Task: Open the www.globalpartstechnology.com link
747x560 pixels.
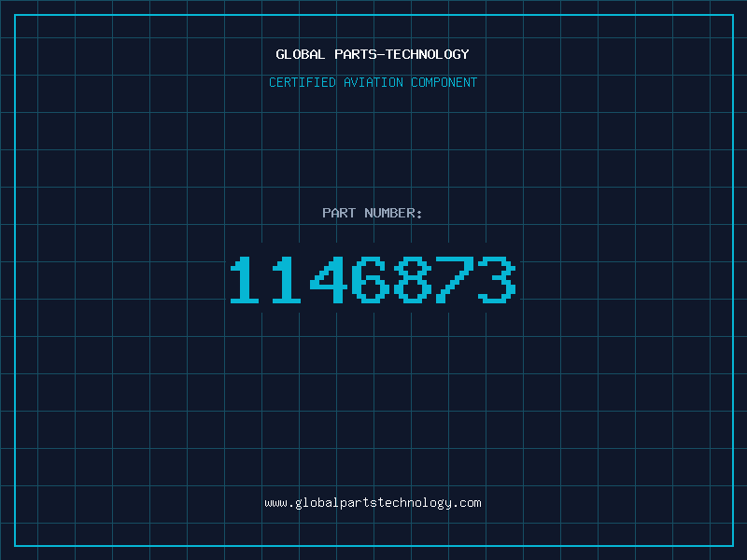Action: [x=373, y=503]
